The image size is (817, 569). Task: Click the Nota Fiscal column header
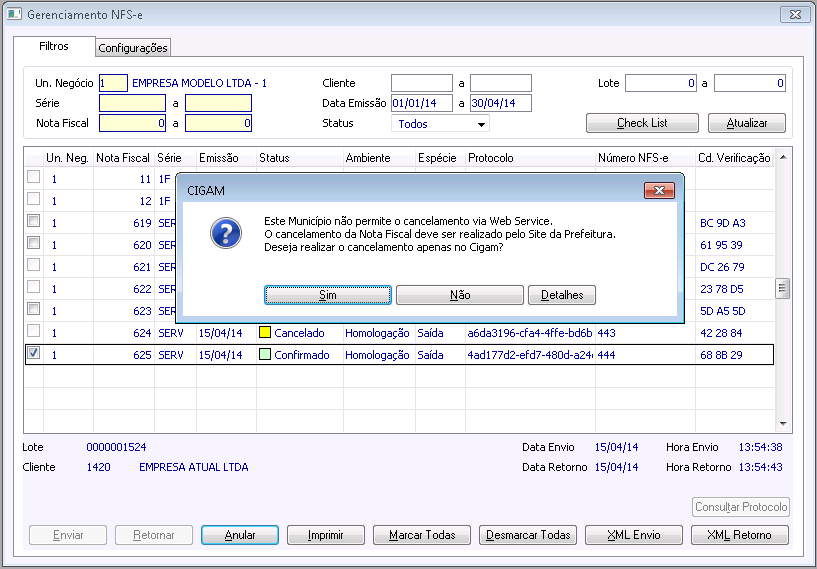pyautogui.click(x=123, y=158)
